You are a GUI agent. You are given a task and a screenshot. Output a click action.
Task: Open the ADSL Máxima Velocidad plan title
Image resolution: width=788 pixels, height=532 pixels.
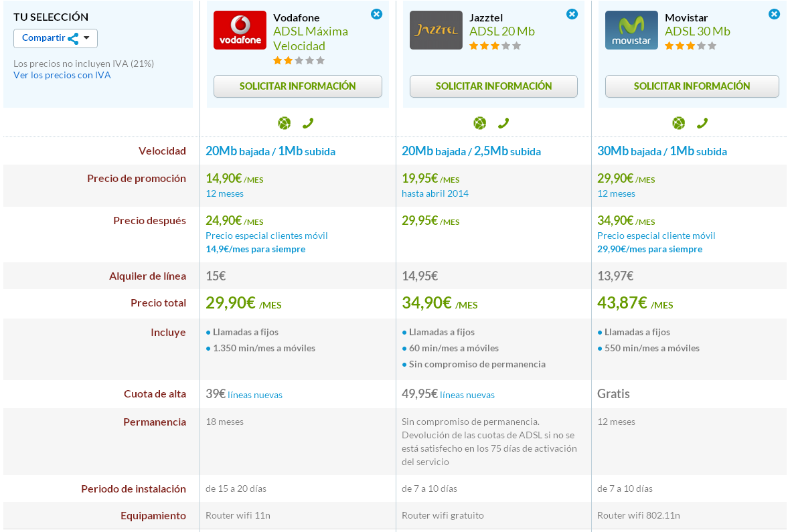(x=311, y=39)
